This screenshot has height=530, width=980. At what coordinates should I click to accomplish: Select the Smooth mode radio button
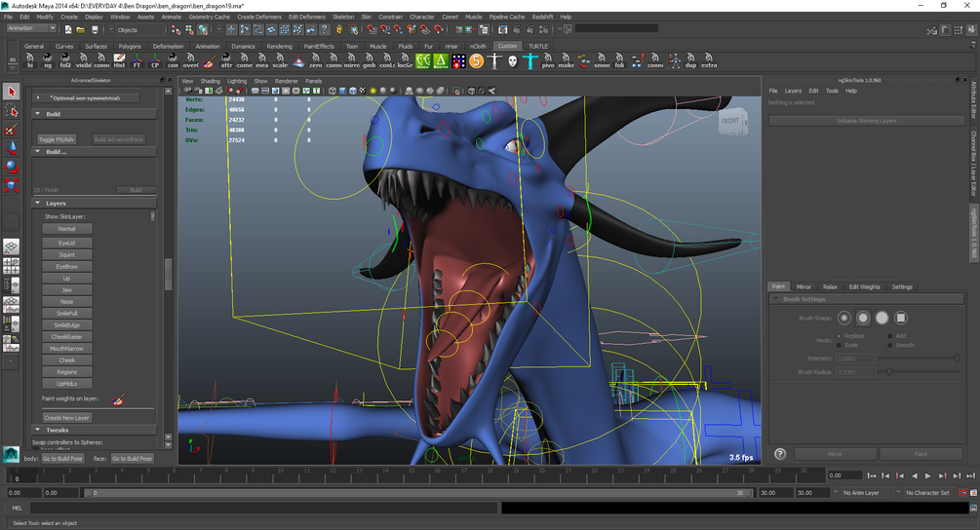(x=890, y=345)
